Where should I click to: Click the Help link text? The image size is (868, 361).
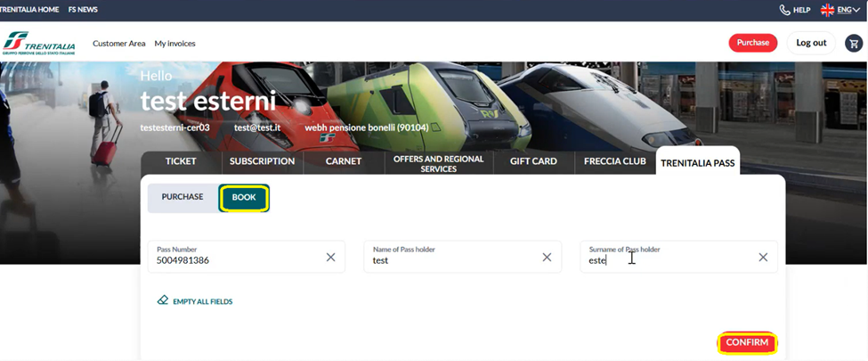click(801, 10)
